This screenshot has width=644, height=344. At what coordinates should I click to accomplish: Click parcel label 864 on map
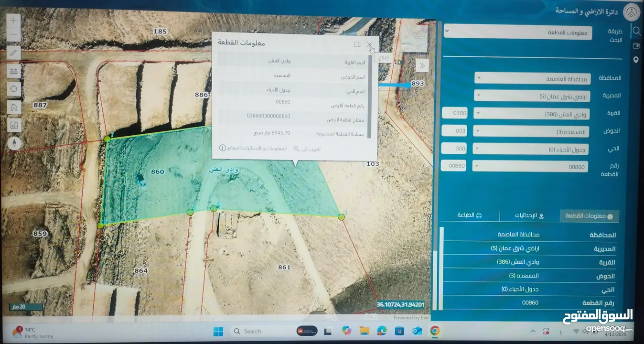pos(141,270)
